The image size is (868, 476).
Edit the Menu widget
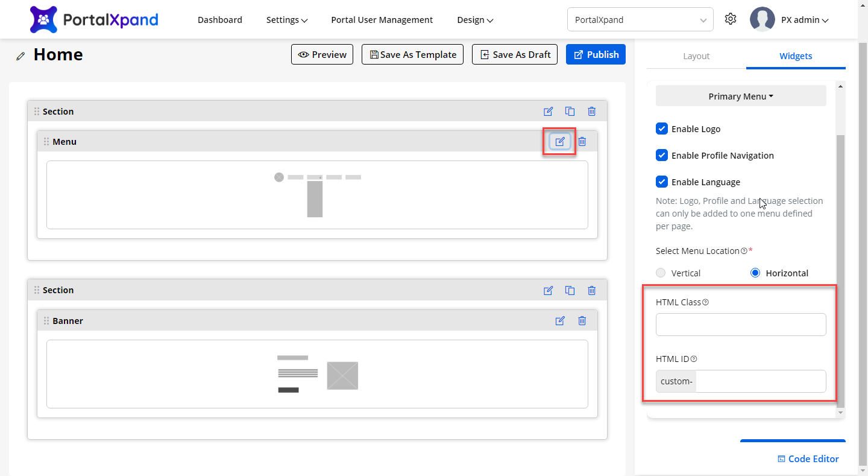pyautogui.click(x=560, y=142)
